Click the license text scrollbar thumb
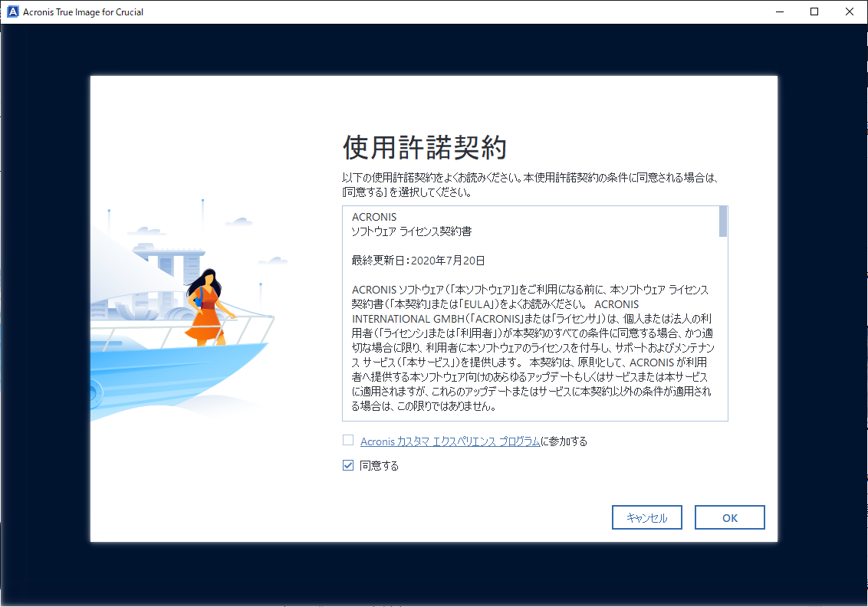 [x=722, y=221]
